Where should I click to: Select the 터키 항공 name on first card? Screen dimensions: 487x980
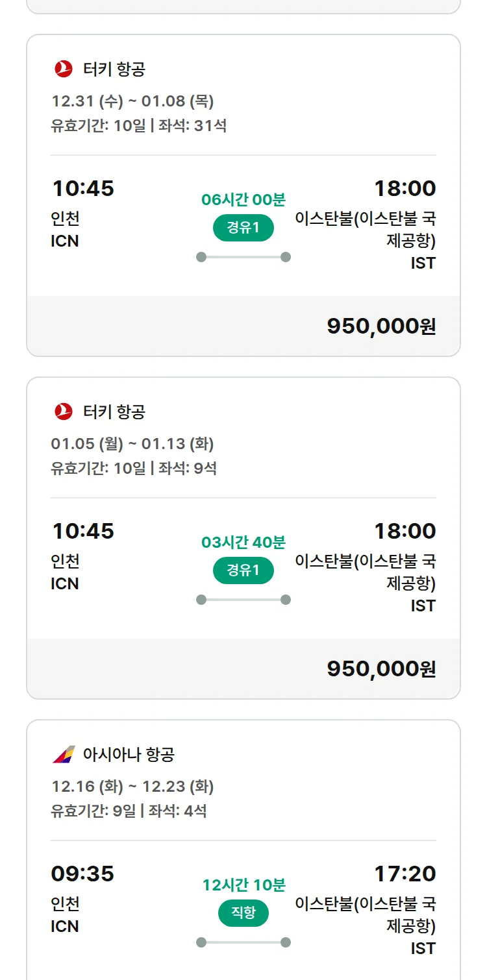click(x=114, y=69)
